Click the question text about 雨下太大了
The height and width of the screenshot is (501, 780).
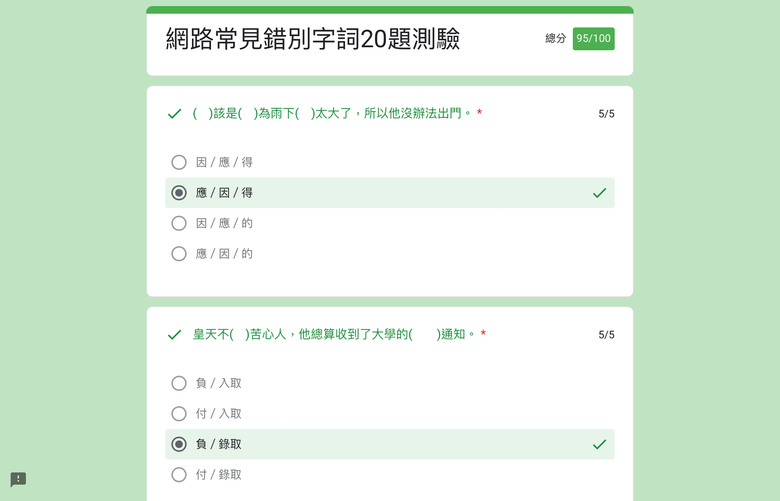coord(332,113)
